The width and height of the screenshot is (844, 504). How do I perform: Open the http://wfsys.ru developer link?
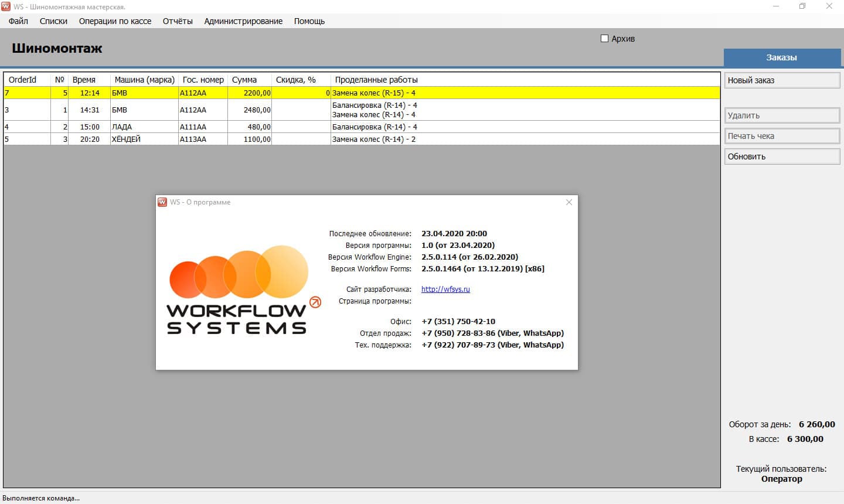[445, 289]
